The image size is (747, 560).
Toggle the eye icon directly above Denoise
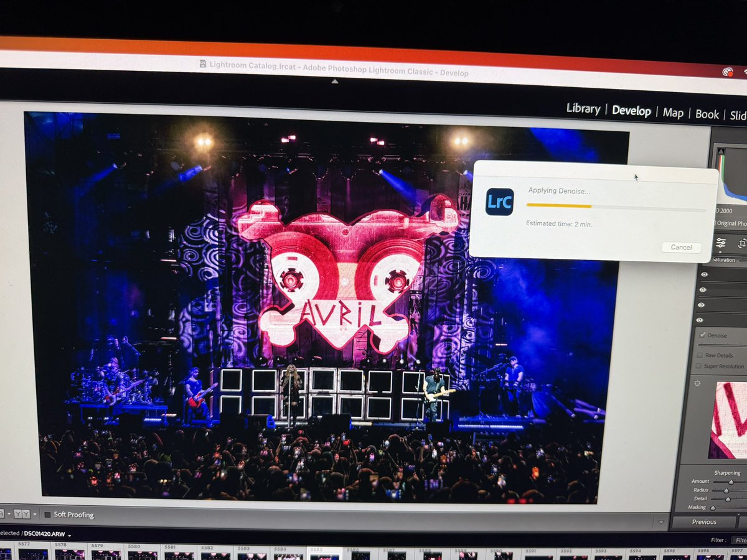pos(700,320)
